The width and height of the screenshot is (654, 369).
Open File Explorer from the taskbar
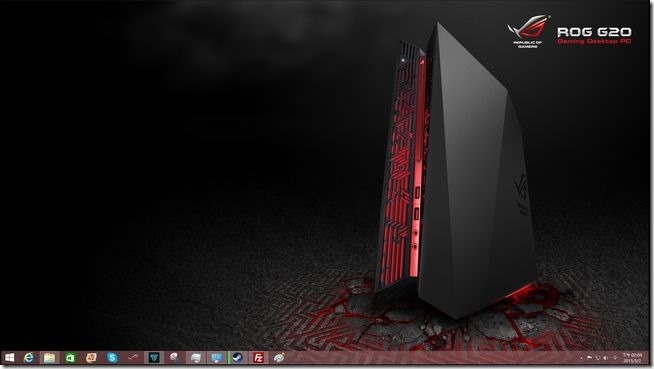point(49,358)
